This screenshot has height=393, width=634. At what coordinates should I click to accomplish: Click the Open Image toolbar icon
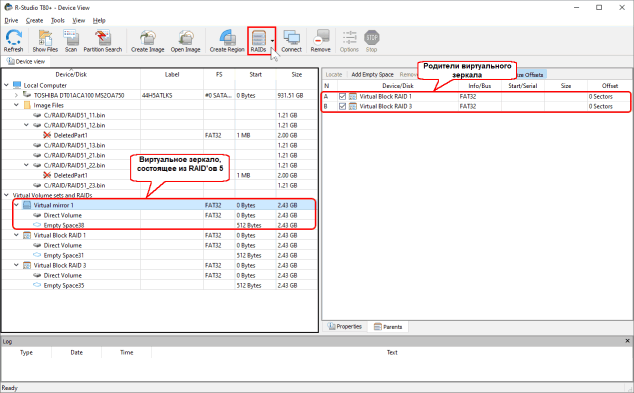186,38
